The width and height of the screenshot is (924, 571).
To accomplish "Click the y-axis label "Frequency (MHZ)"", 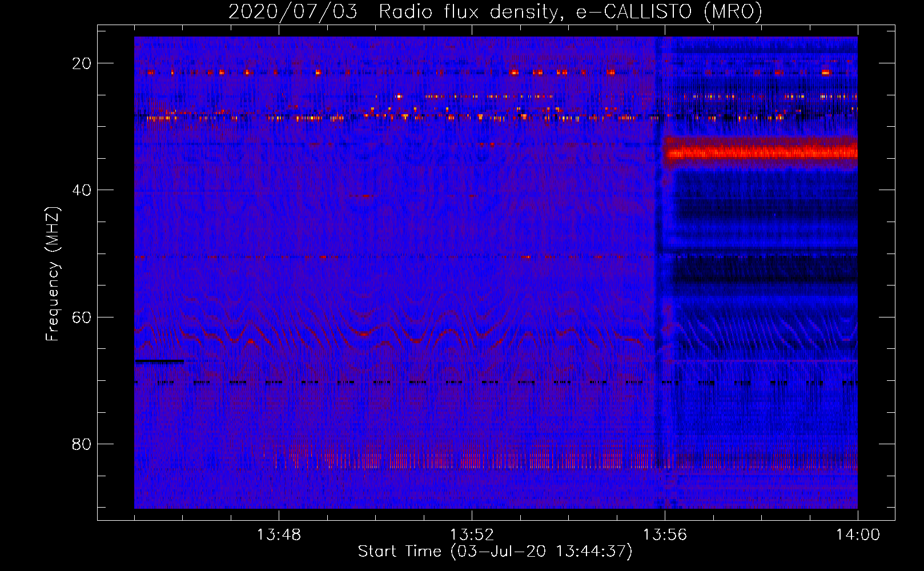I will click(x=53, y=274).
